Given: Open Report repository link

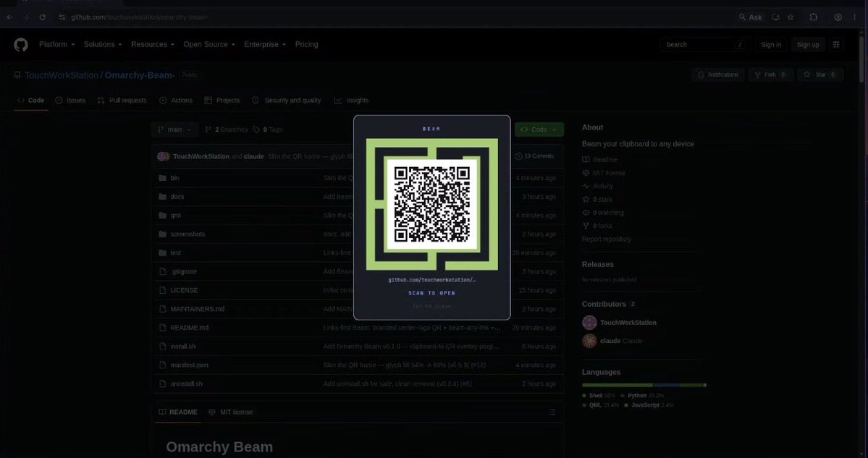Looking at the screenshot, I should (x=606, y=239).
